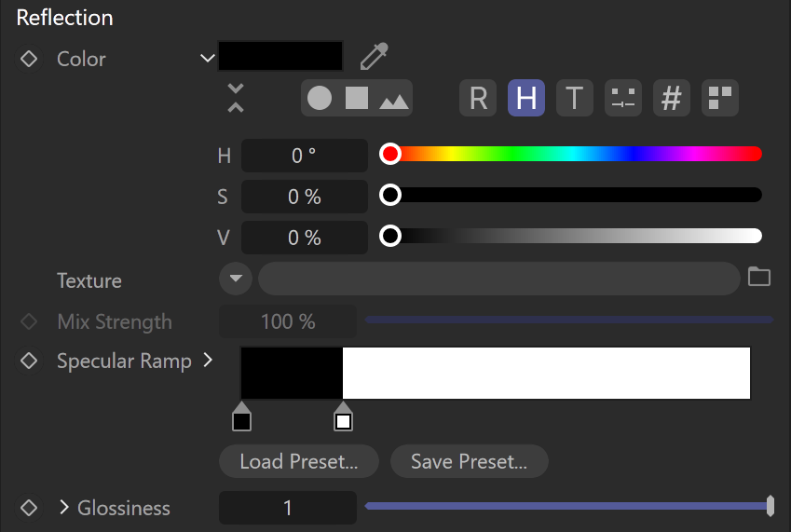Open color from picture mode
791x532 pixels.
393,100
